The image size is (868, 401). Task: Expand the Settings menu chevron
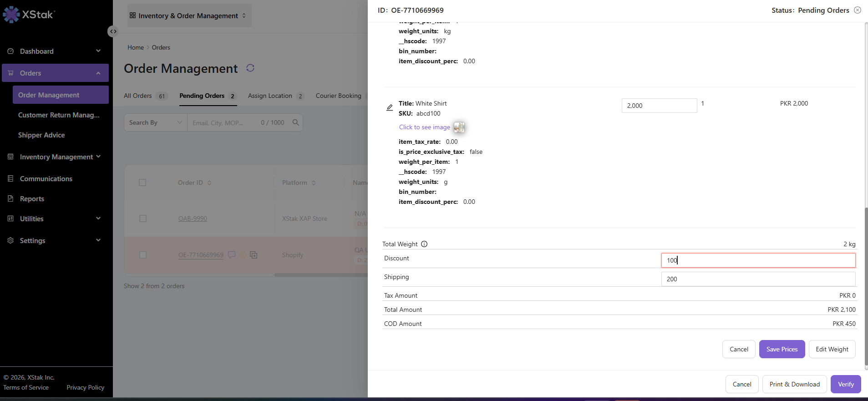click(x=98, y=240)
